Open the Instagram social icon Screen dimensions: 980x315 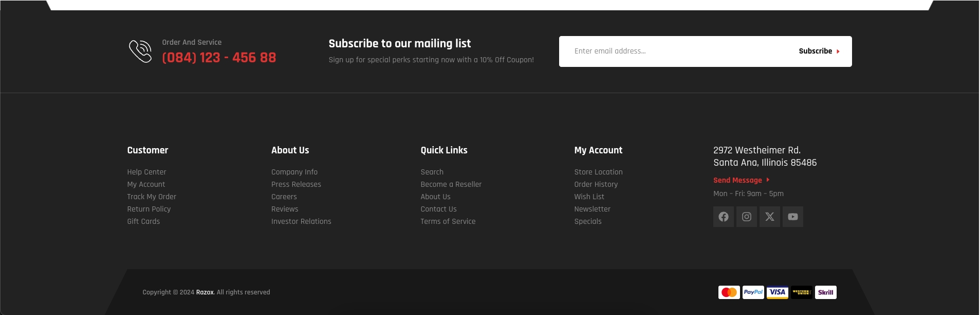click(x=746, y=217)
